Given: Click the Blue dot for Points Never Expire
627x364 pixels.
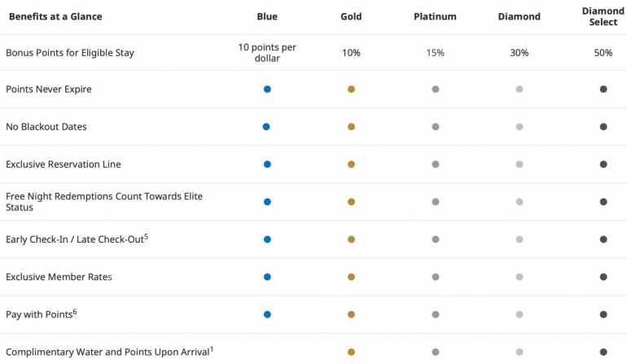Looking at the screenshot, I should [x=267, y=90].
